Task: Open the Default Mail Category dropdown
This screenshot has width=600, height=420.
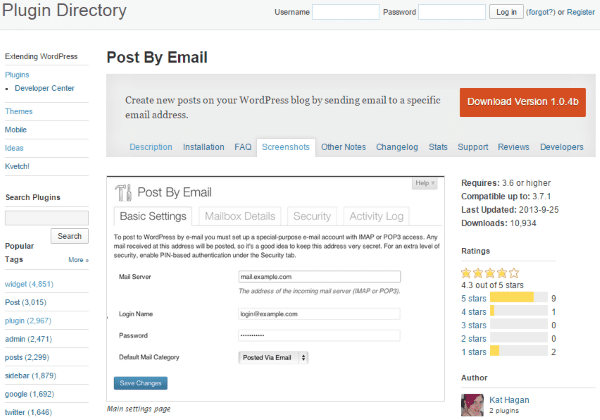Action: [274, 356]
